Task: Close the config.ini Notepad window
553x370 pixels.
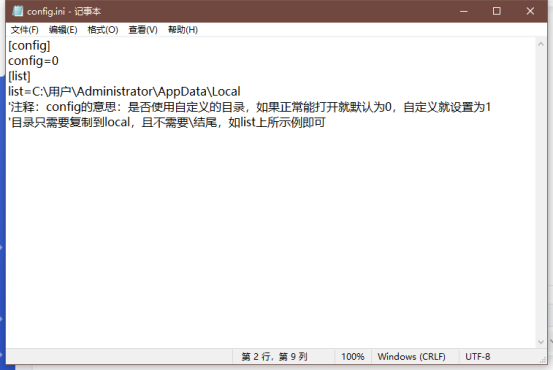Action: click(530, 11)
